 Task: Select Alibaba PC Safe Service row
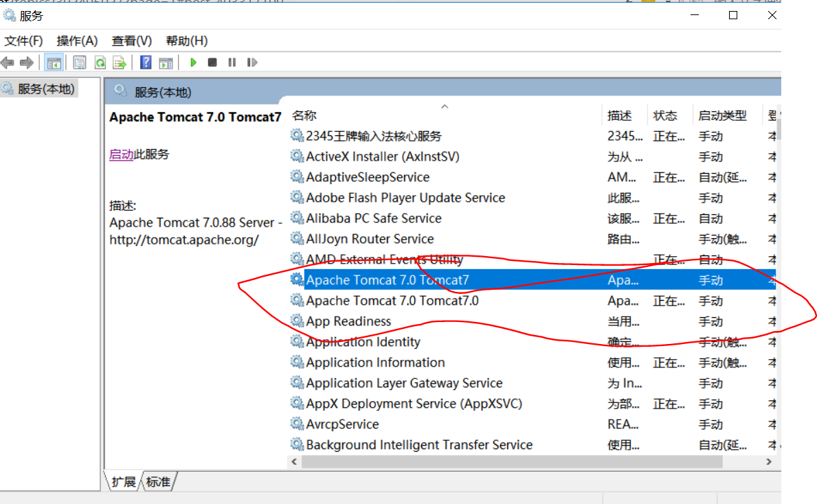[x=532, y=218]
